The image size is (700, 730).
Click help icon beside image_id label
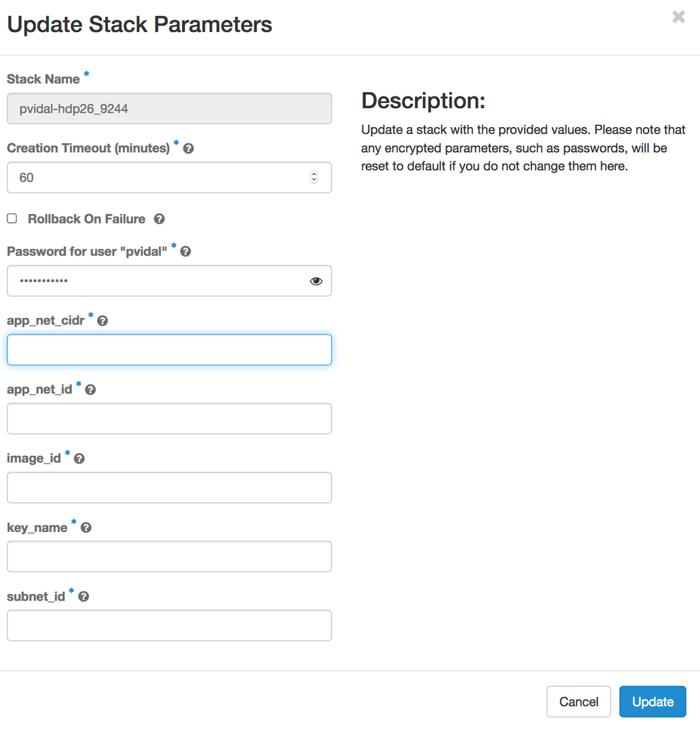pos(79,459)
